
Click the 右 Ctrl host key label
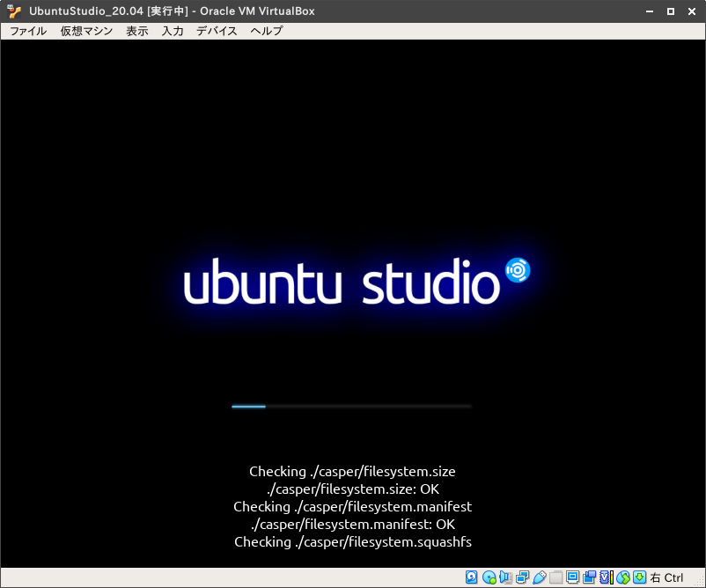coord(666,577)
